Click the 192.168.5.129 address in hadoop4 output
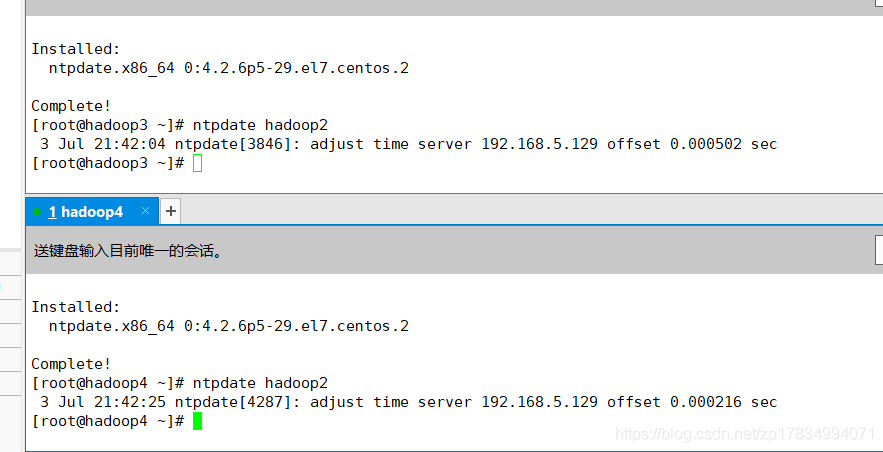 coord(539,402)
